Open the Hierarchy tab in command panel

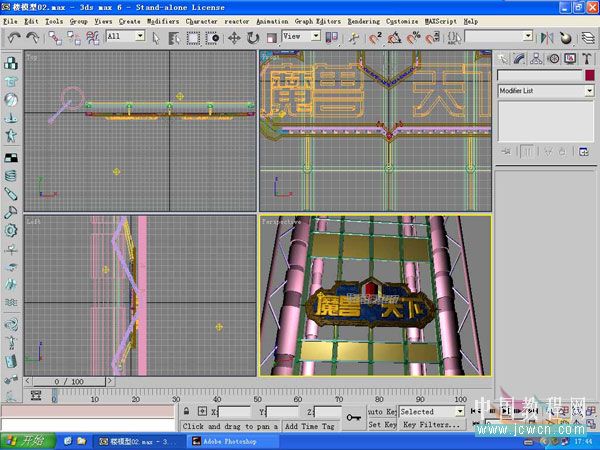(x=537, y=58)
